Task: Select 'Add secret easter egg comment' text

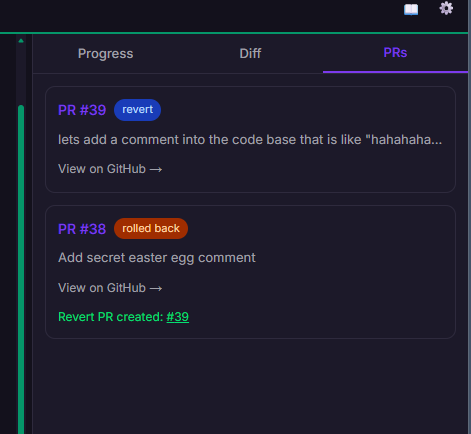Action: pyautogui.click(x=157, y=258)
